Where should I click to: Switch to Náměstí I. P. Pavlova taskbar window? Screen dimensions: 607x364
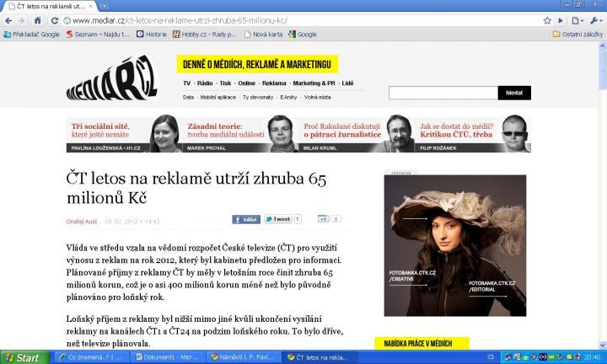pos(242,357)
